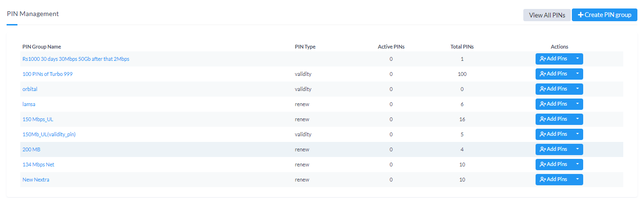Open Rs1000 30 days 30Mbps PIN group

pyautogui.click(x=75, y=59)
